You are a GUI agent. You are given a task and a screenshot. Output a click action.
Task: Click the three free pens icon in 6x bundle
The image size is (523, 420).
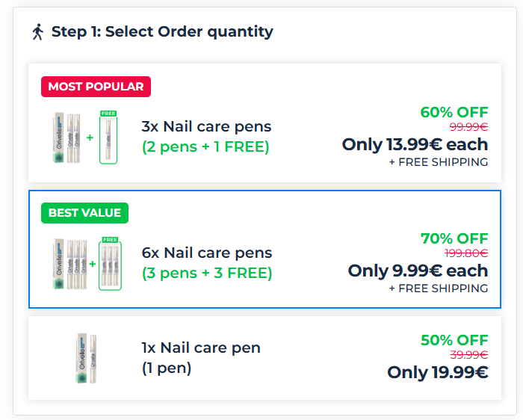110,263
